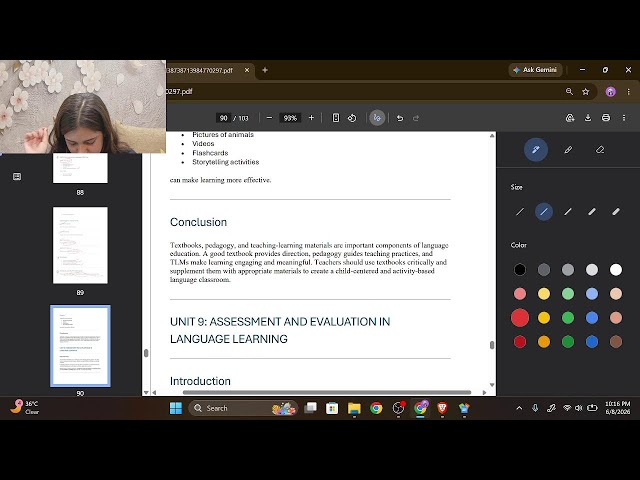Open the PDF viewer more options menu
The image size is (640, 480).
click(x=624, y=118)
